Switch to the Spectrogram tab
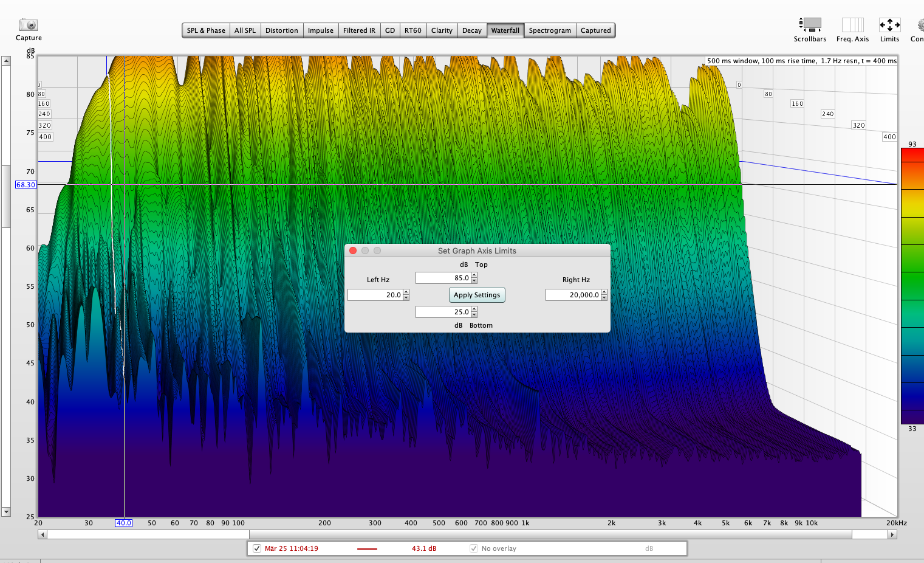This screenshot has width=924, height=563. coord(549,30)
